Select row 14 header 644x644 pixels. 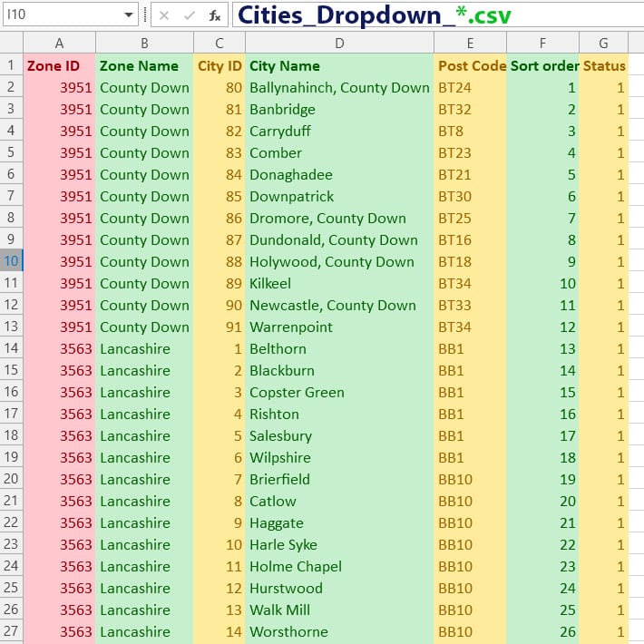(x=12, y=348)
